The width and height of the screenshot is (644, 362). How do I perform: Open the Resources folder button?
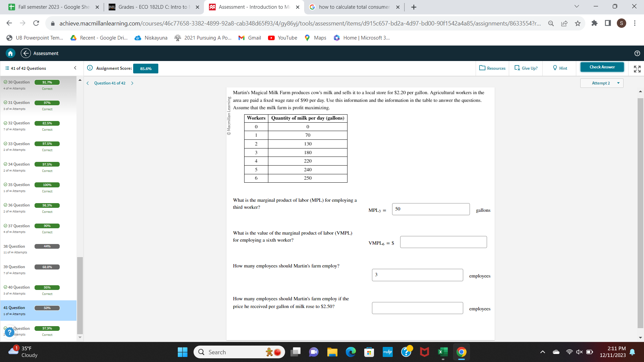click(492, 68)
